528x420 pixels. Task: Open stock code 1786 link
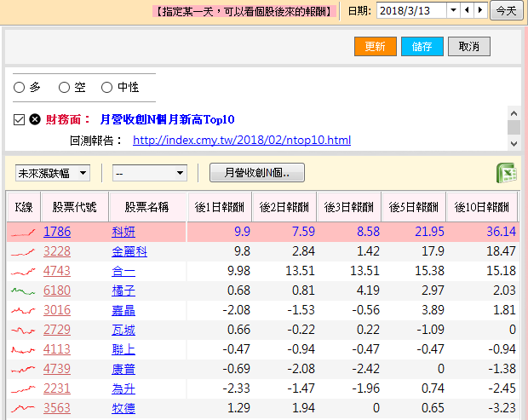pyautogui.click(x=57, y=232)
